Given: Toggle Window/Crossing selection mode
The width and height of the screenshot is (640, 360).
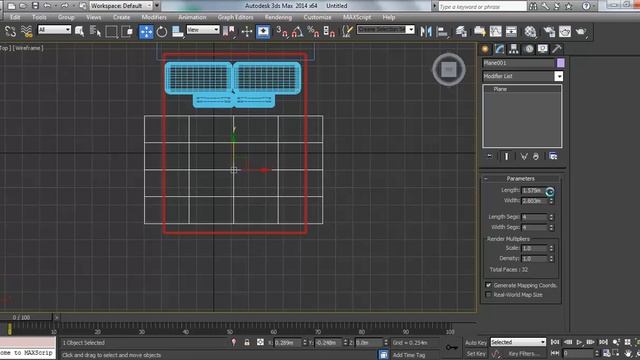Looking at the screenshot, I should pyautogui.click(x=128, y=31).
